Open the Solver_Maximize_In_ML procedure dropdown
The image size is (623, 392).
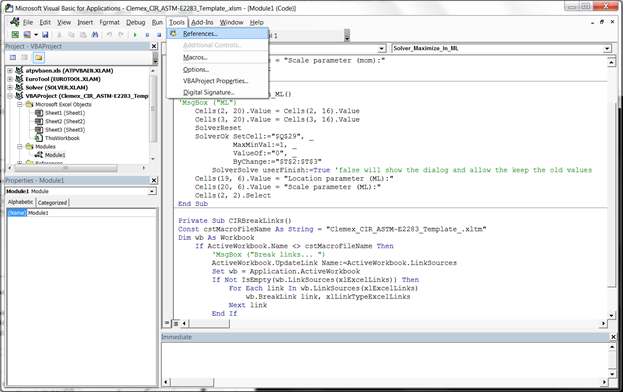click(x=607, y=48)
